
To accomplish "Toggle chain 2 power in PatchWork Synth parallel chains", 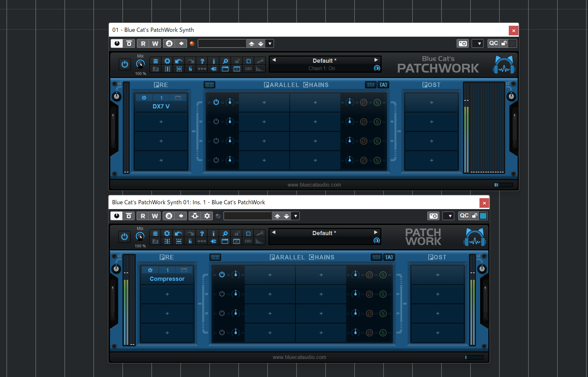I will point(216,122).
